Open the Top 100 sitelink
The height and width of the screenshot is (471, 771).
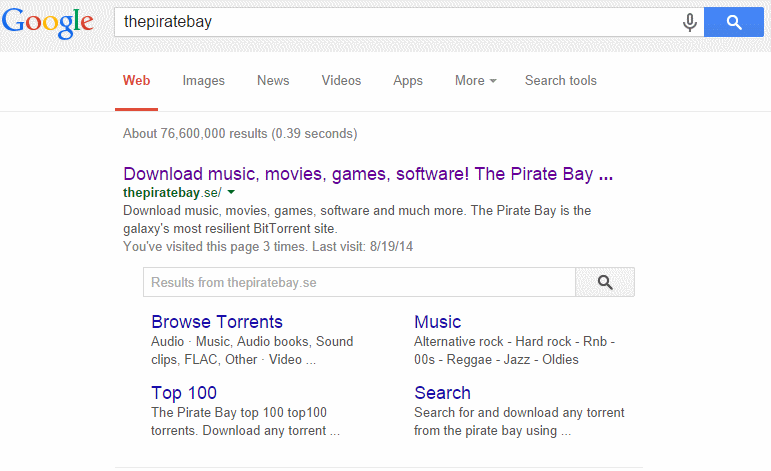coord(184,393)
